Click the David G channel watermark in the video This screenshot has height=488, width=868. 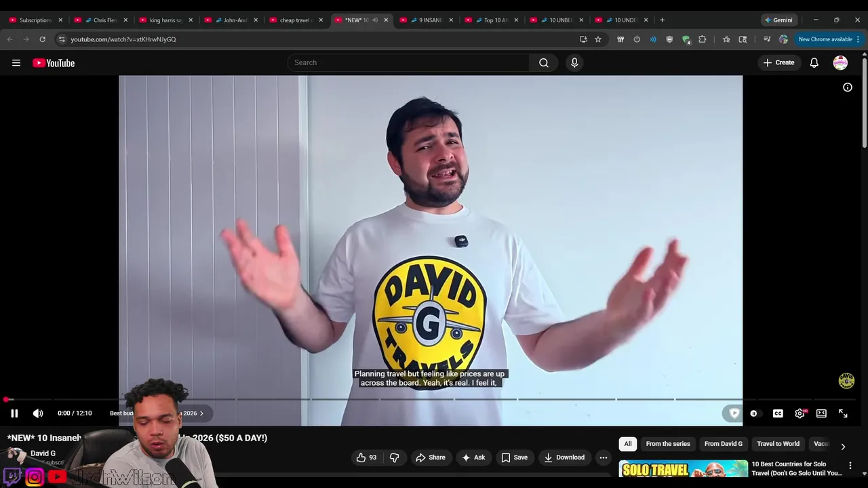[x=846, y=381]
